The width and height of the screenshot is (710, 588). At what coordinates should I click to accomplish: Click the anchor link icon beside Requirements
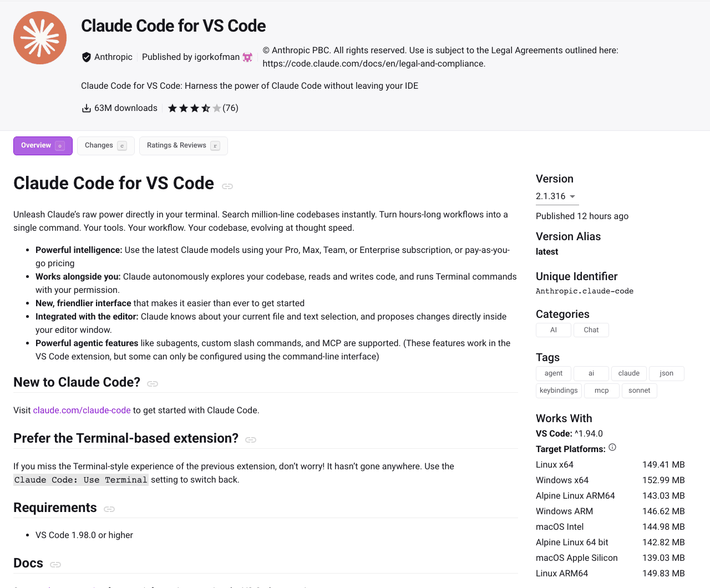tap(109, 509)
